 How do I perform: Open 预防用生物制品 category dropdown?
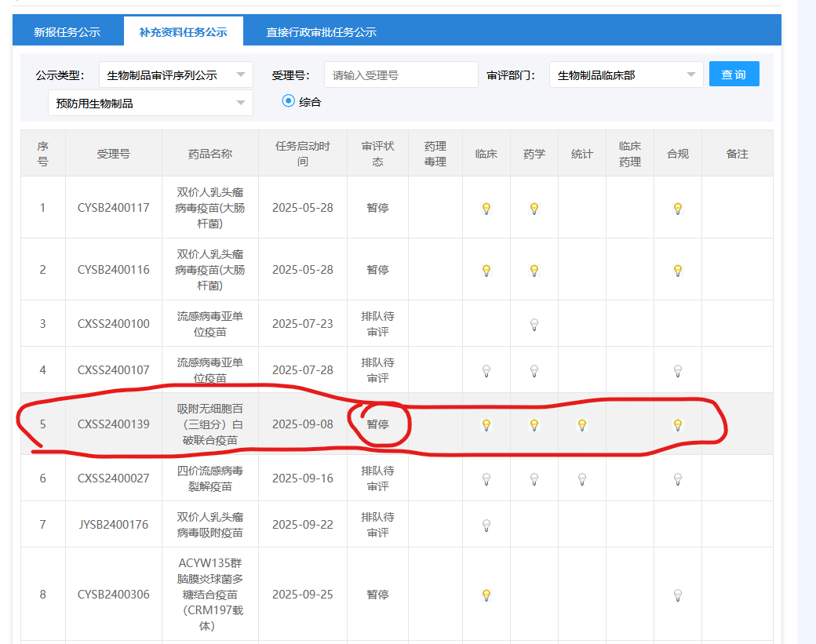point(151,103)
